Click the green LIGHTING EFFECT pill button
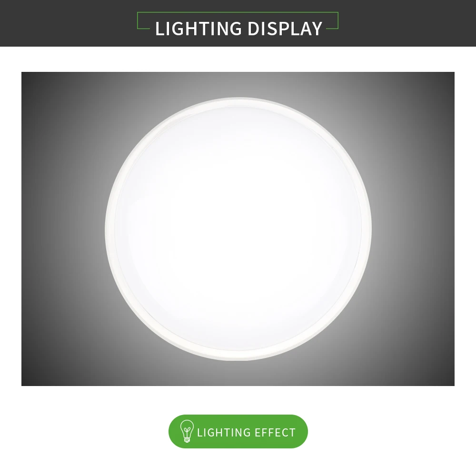The height and width of the screenshot is (476, 476). tap(238, 431)
